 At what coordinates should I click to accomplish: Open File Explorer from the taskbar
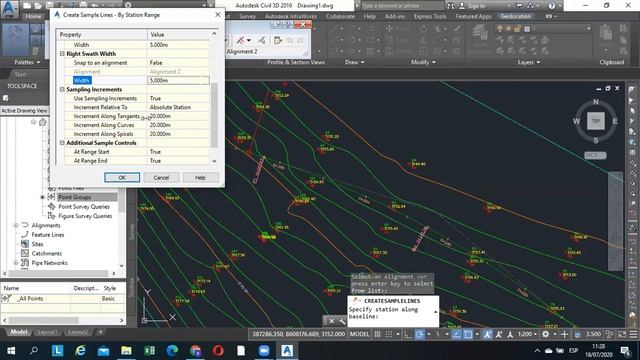click(126, 350)
